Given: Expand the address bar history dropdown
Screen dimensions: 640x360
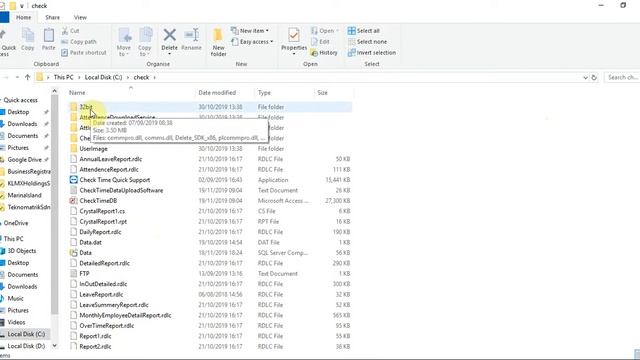Looking at the screenshot, I should (585, 77).
